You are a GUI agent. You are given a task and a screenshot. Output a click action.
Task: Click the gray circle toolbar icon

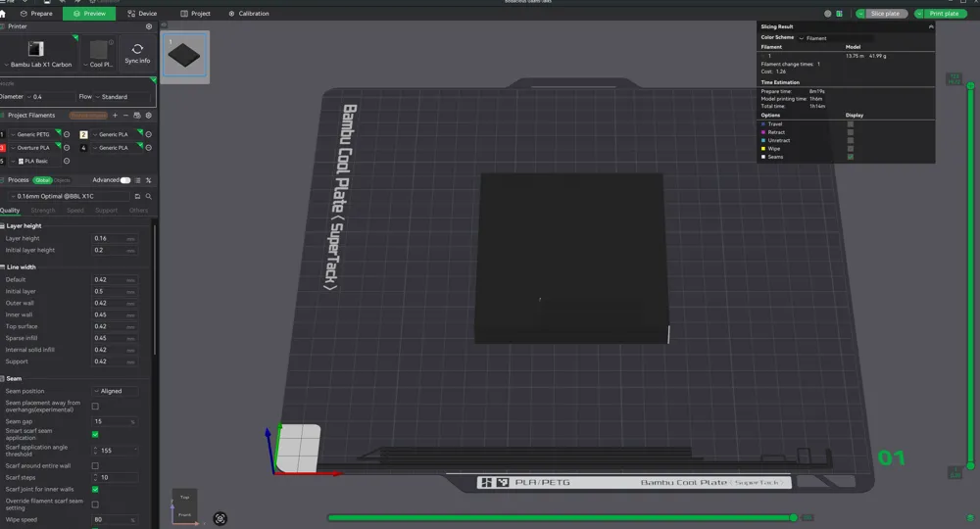pos(828,14)
